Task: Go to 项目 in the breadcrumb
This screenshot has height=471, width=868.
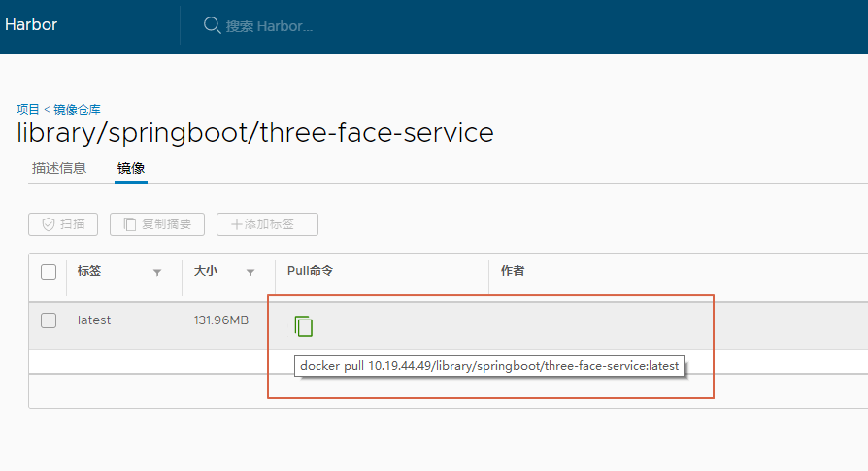Action: [28, 109]
